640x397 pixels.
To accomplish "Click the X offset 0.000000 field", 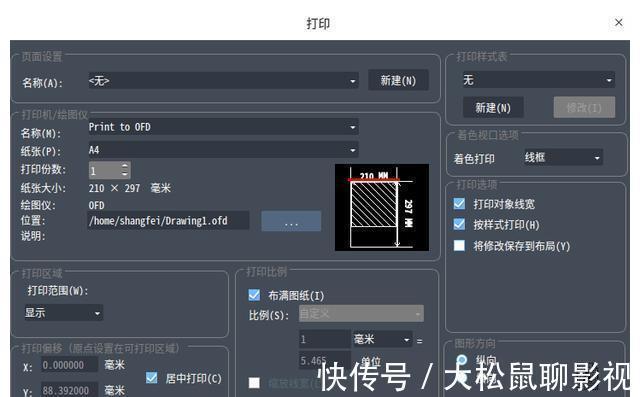I will tap(69, 365).
